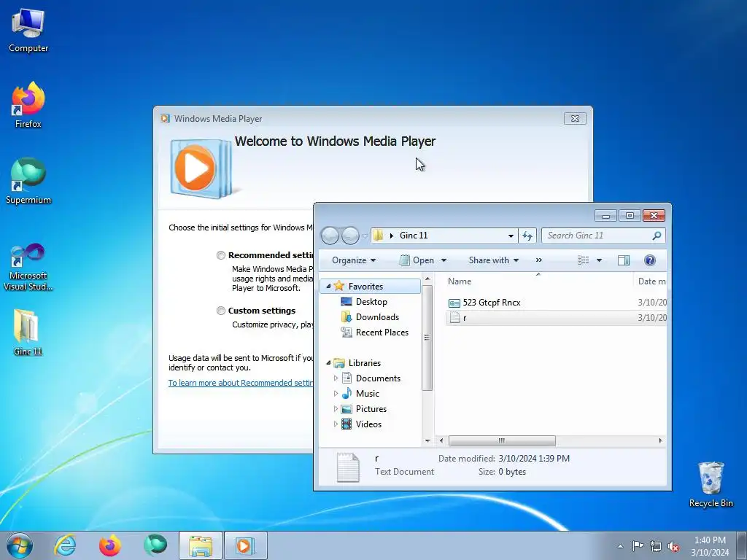Open the Organize menu
Viewport: 747px width, 560px height.
point(354,260)
